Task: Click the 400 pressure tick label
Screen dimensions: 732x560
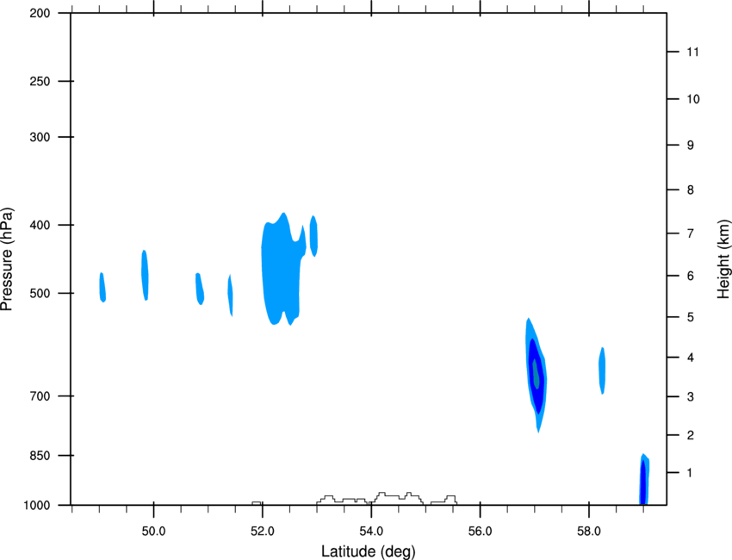Action: coord(40,225)
